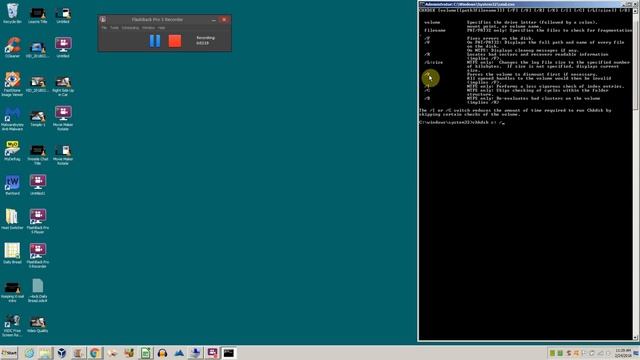Pause the FlashBack recording

[x=155, y=40]
